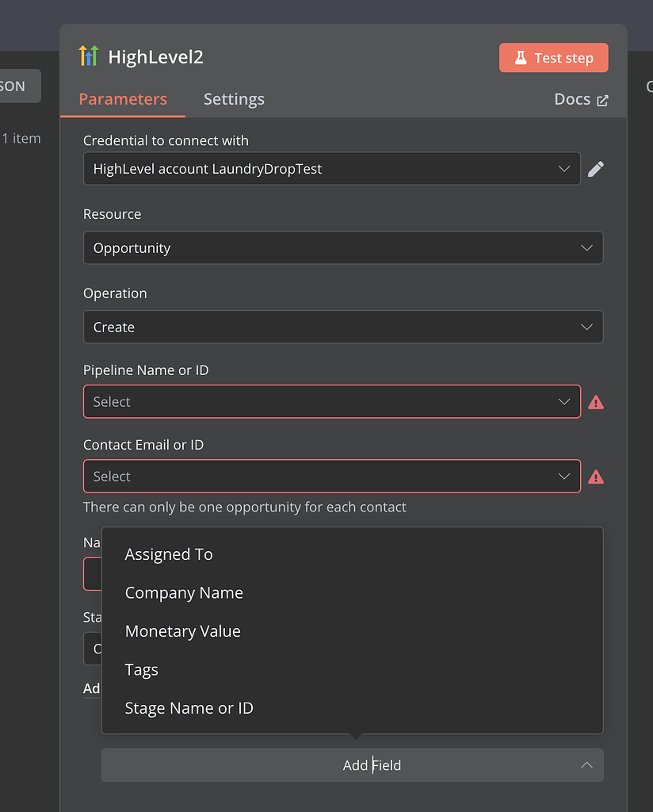Choose Monetary Value in the field list

point(183,631)
